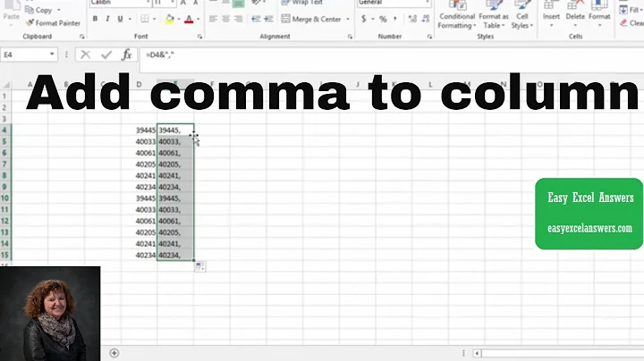Screen dimensions: 644x361
Task: Confirm formula entry with checkmark icon
Action: (x=106, y=55)
